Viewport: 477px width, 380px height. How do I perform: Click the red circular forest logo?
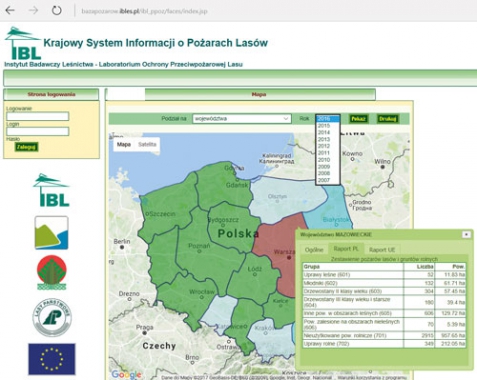click(x=52, y=272)
